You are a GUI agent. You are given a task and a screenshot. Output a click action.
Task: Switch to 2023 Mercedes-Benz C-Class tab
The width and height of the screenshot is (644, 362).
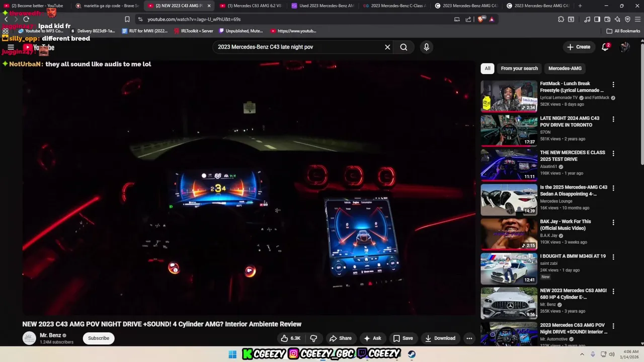(x=394, y=6)
